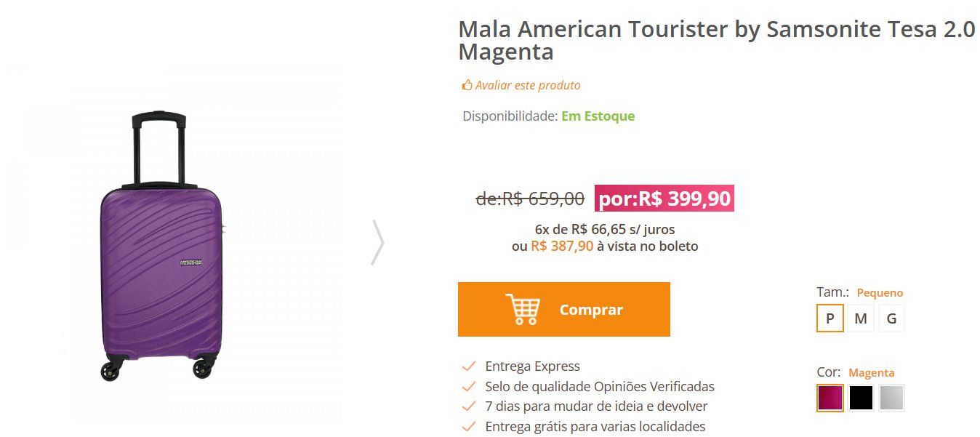Open the Avaliar este produto link
This screenshot has width=980, height=437.
528,85
